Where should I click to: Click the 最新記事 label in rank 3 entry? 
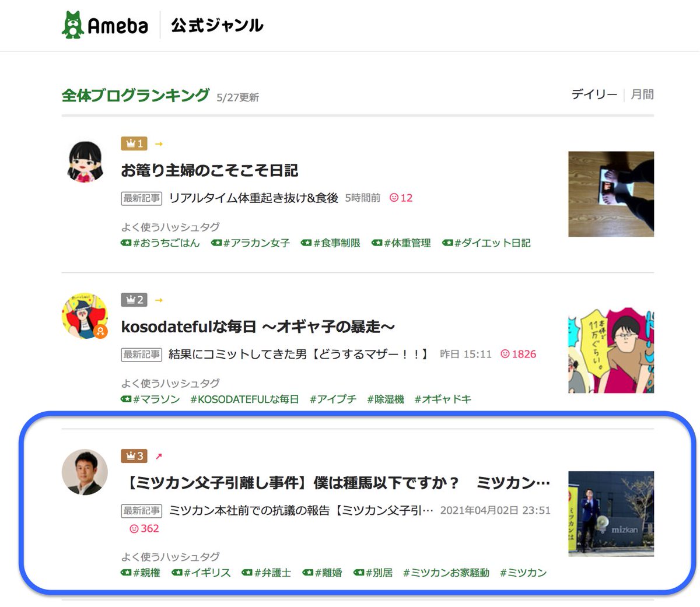(142, 511)
